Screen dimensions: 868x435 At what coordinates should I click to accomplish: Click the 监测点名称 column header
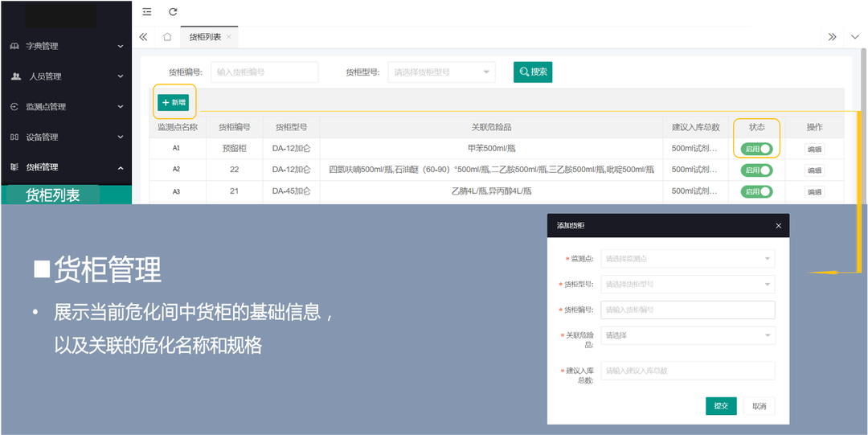click(x=177, y=127)
